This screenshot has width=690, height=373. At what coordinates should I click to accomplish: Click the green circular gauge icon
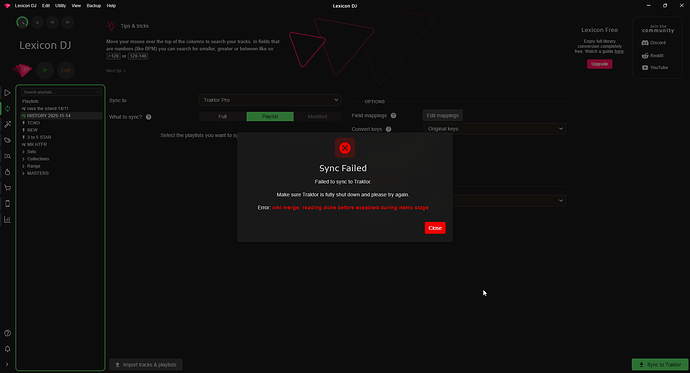tap(22, 22)
